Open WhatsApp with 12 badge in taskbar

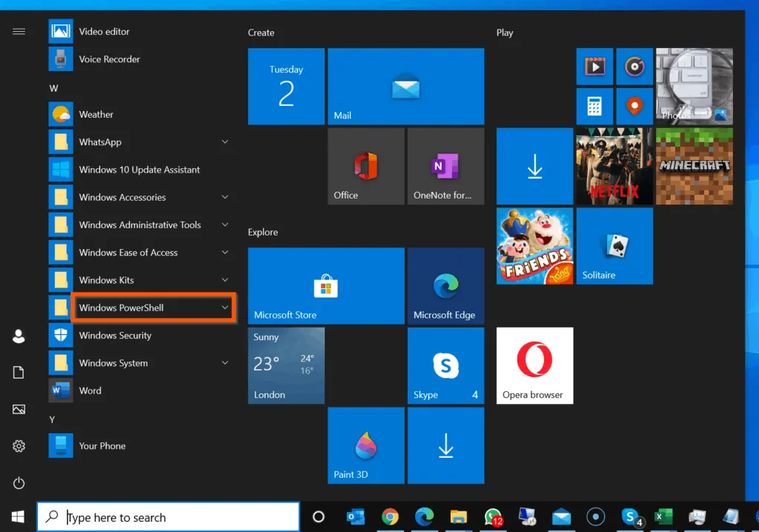click(493, 517)
